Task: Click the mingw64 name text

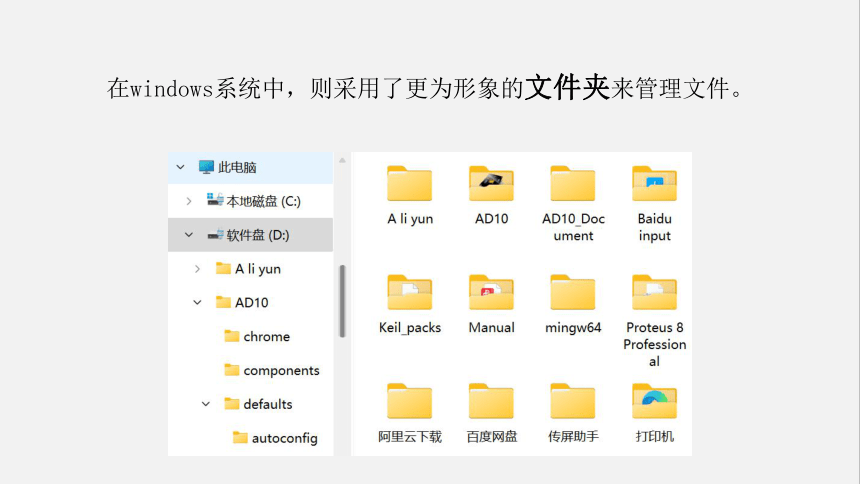Action: tap(573, 328)
